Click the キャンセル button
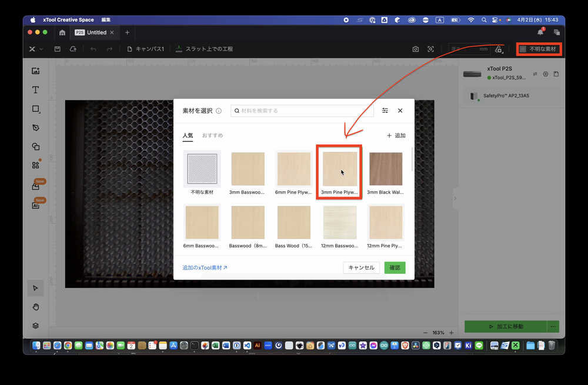The height and width of the screenshot is (385, 588). click(x=361, y=268)
